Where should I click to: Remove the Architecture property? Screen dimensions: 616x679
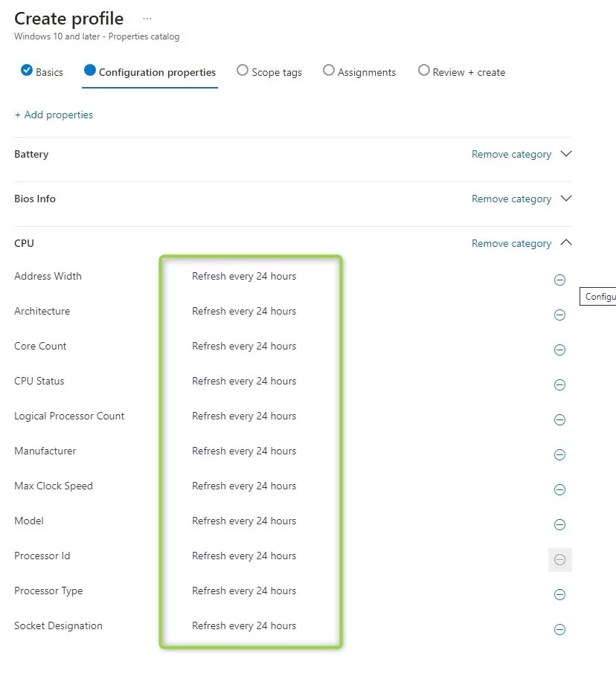(559, 315)
